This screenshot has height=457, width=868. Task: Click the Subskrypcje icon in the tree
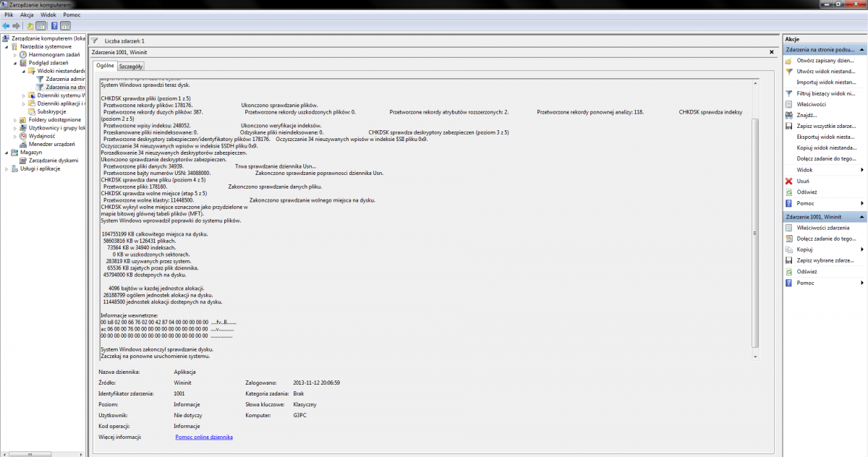(x=32, y=111)
